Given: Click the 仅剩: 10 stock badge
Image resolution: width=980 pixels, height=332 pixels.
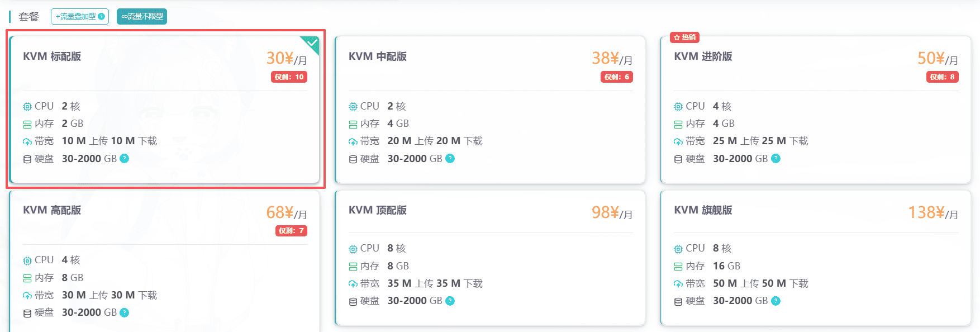Looking at the screenshot, I should coord(289,77).
